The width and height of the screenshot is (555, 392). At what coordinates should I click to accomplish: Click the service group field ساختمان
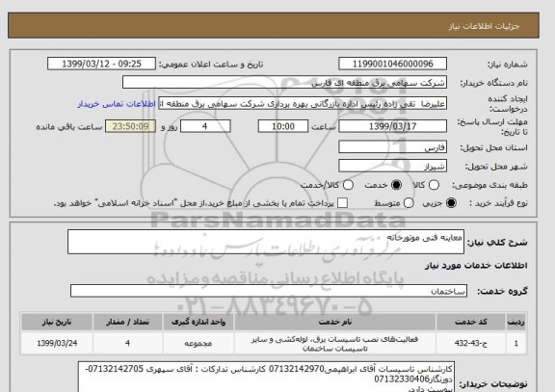click(269, 291)
